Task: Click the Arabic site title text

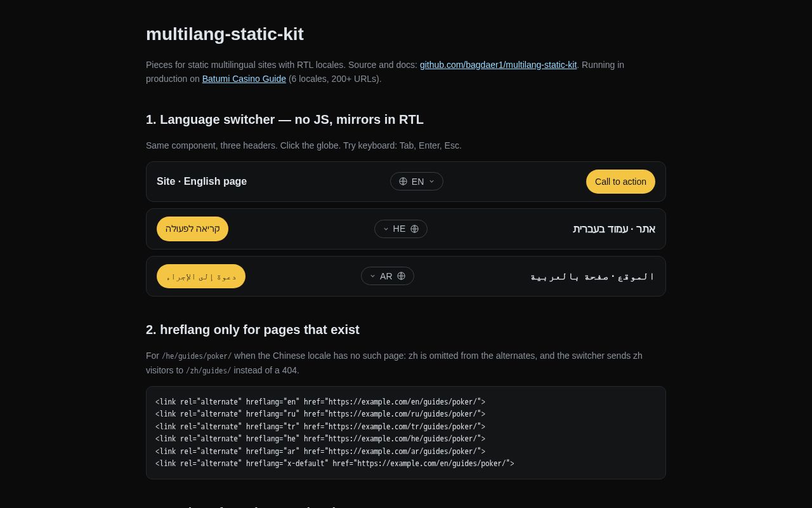Action: tap(593, 276)
